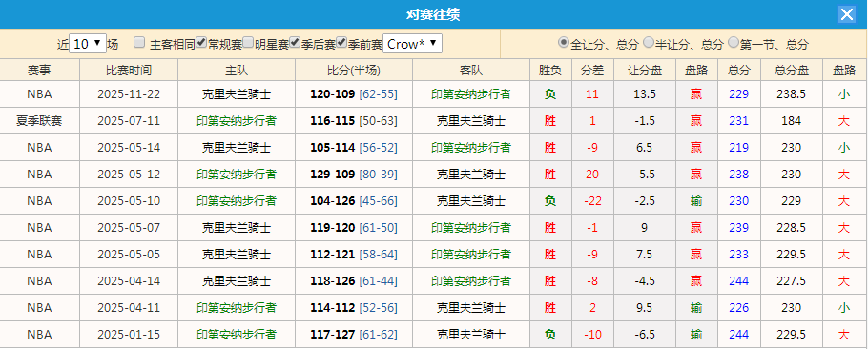The image size is (868, 349).
Task: Click home team 印第安纳步行者 on 2025-07-11
Action: click(x=237, y=120)
